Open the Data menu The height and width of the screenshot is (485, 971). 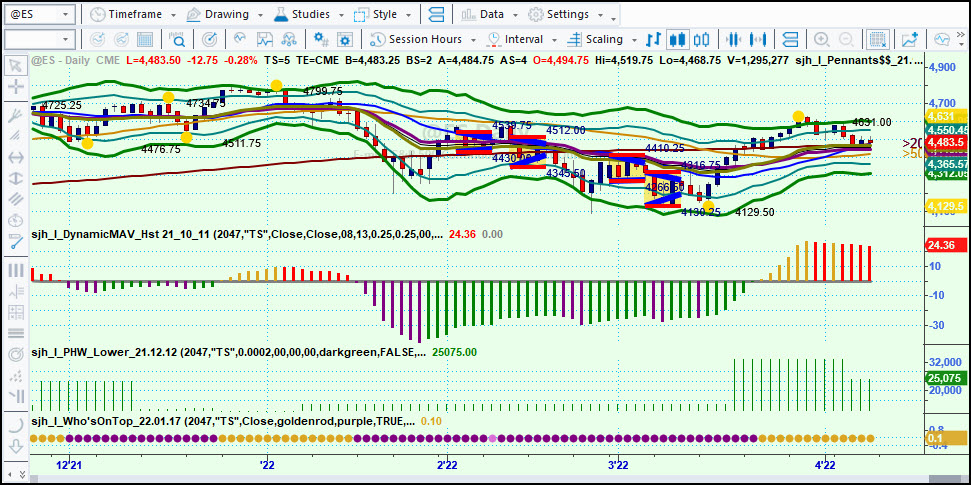click(482, 14)
